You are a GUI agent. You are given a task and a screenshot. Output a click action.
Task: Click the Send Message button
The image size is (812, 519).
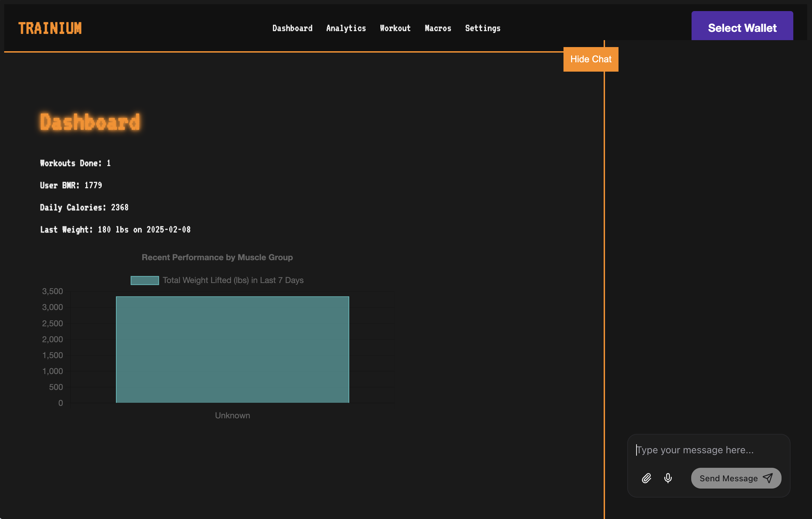(736, 478)
